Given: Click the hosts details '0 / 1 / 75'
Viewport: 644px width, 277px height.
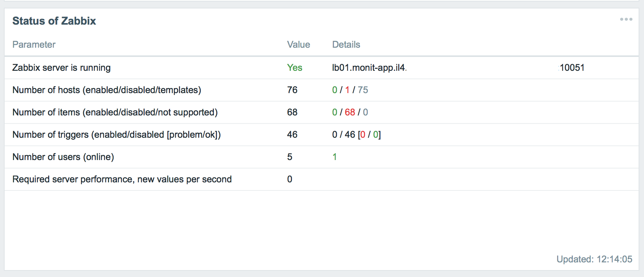Looking at the screenshot, I should [350, 90].
